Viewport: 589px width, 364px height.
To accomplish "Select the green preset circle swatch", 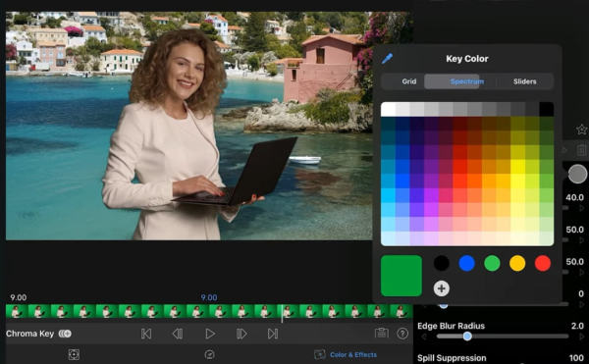I will pyautogui.click(x=492, y=263).
